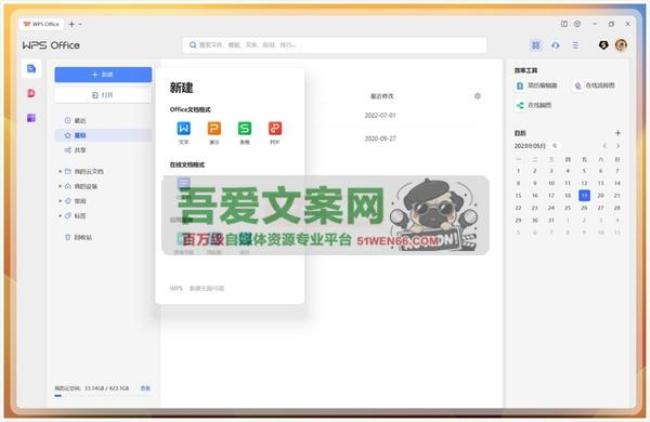This screenshot has width=650, height=422.
Task: Click the grid view icon in the top bar
Action: coord(536,45)
